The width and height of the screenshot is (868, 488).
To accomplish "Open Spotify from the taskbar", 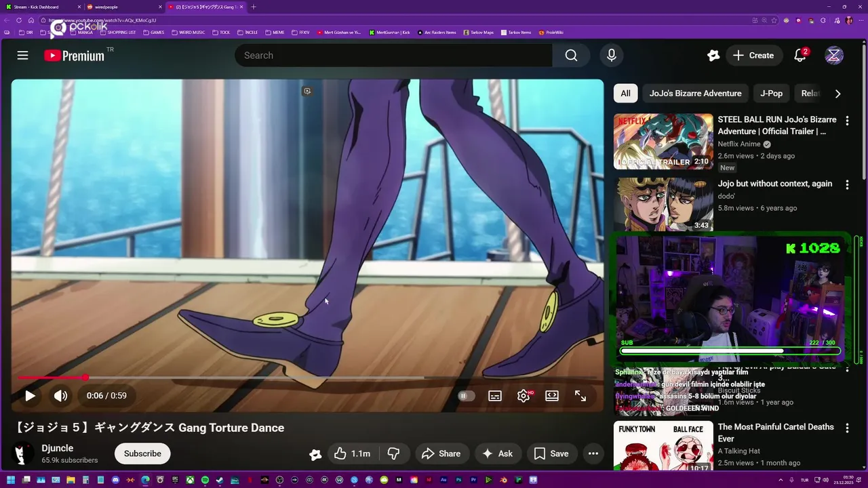I will [205, 481].
